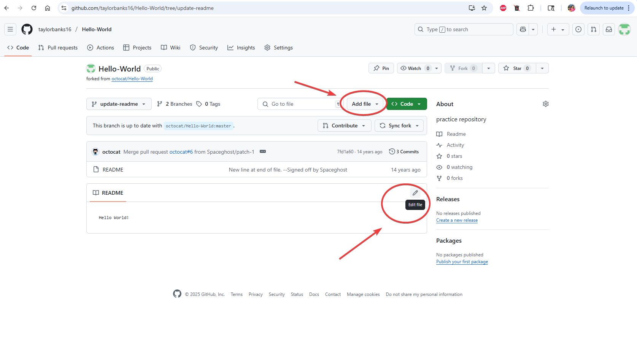Viewport: 637px width, 364px height.
Task: Switch to the Pull requests tab
Action: coord(58,48)
